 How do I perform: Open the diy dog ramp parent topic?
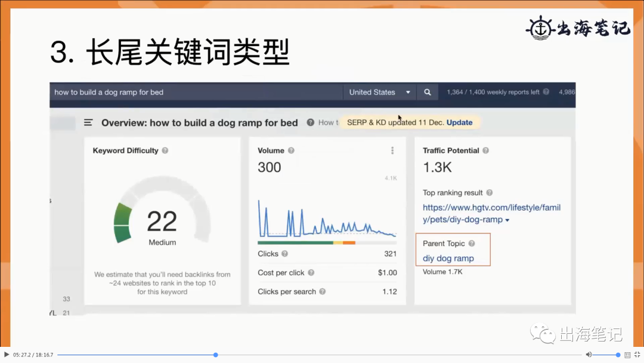pos(448,259)
